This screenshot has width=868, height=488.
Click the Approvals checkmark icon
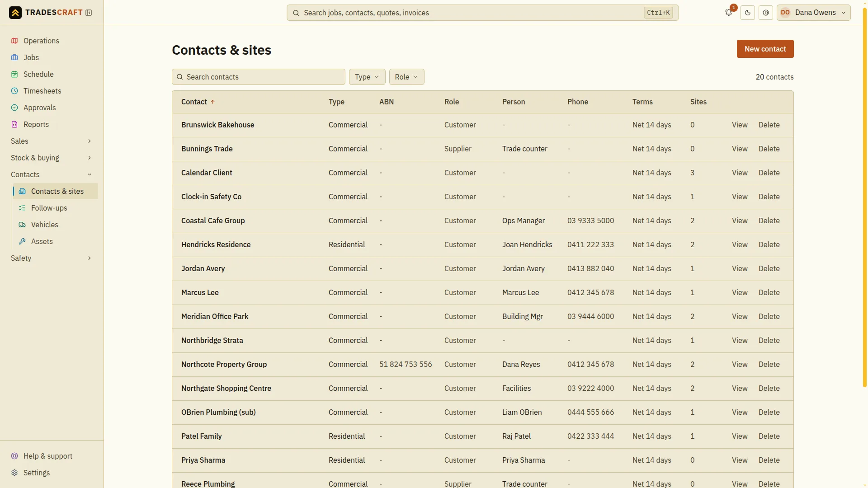tap(14, 108)
